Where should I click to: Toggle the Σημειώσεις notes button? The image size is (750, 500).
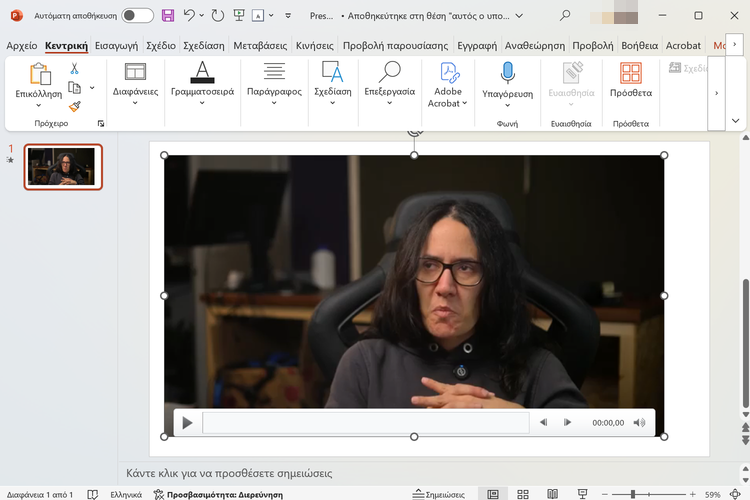coord(439,494)
